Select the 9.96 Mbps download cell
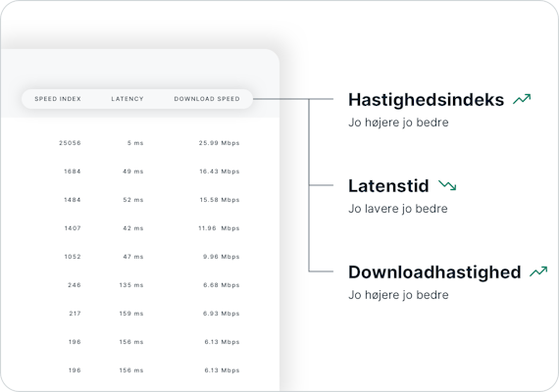Viewport: 559px width, 392px height. [222, 257]
